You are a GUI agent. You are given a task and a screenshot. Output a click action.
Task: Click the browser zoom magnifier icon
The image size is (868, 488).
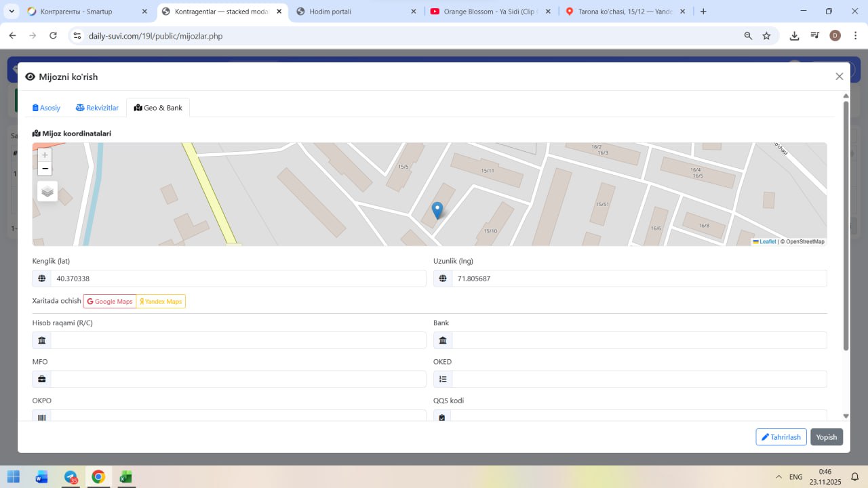[x=748, y=36]
